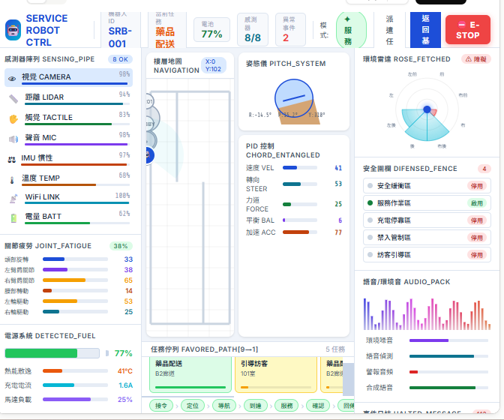Click the IMU 慣性 balance icon
The width and height of the screenshot is (504, 420).
pyautogui.click(x=12, y=160)
